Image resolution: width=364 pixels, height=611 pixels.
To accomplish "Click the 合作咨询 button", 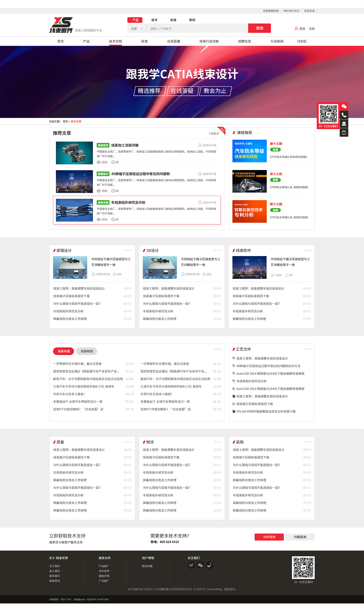I will pos(269,537).
